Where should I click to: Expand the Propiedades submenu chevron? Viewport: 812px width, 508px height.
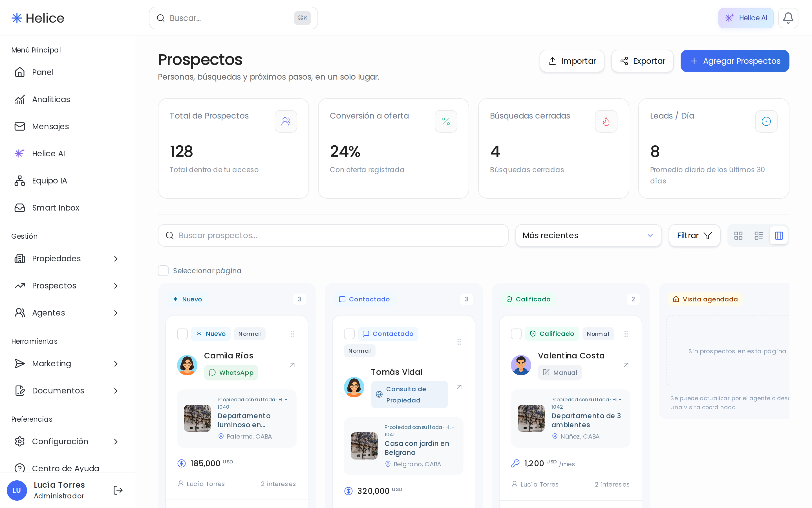(x=116, y=259)
